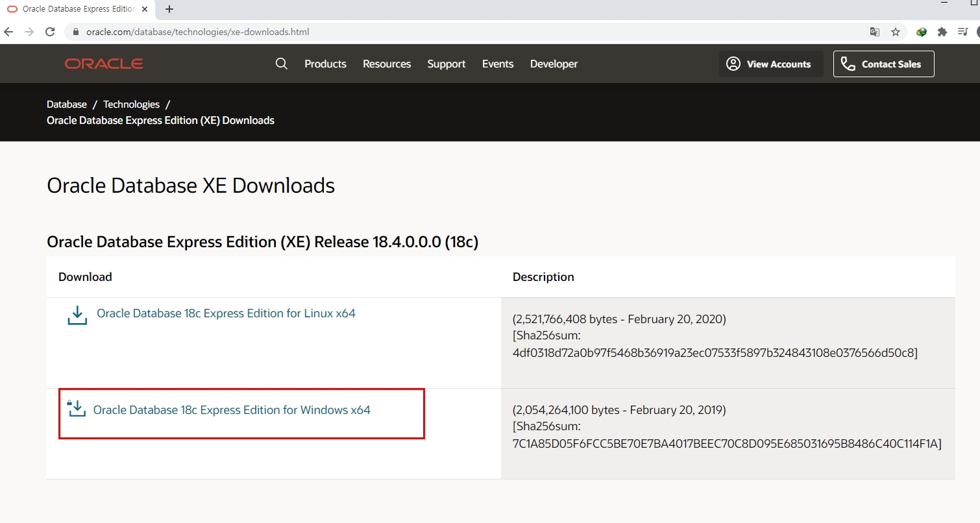Open the Google Translate page icon
This screenshot has width=980, height=523.
point(875,32)
